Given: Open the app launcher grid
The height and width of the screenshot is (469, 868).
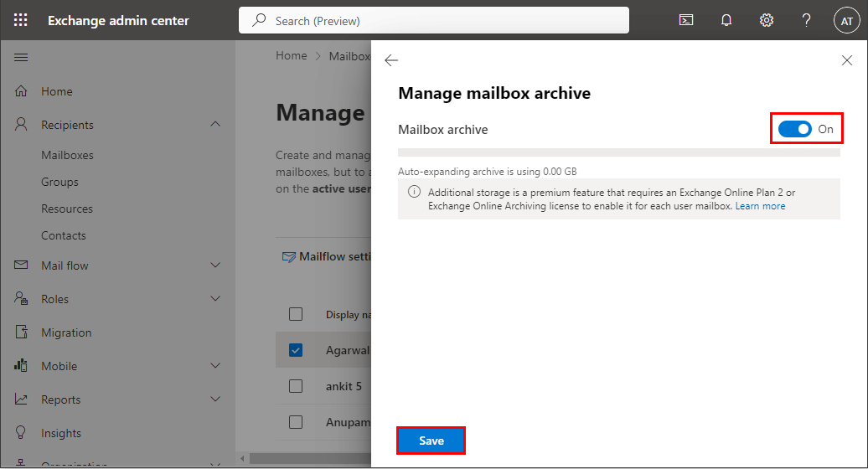Looking at the screenshot, I should pyautogui.click(x=20, y=20).
